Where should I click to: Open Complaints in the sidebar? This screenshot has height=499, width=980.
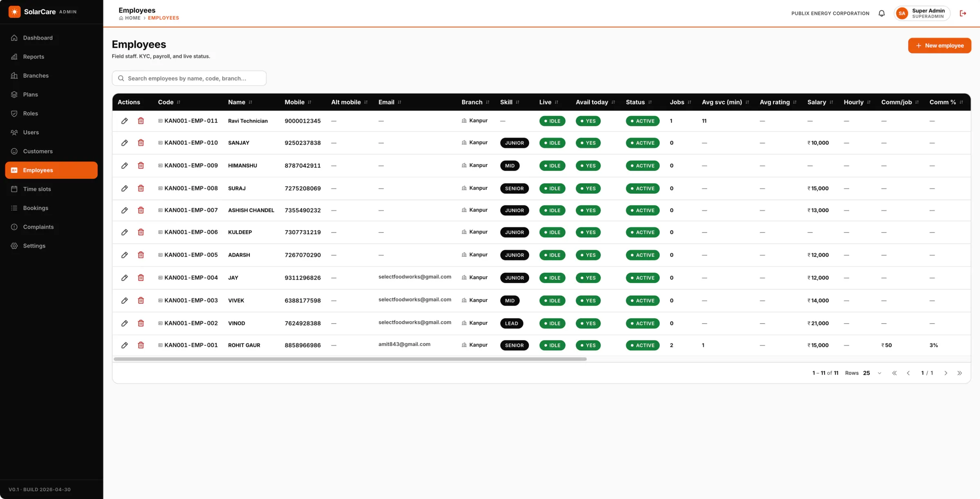tap(51, 227)
